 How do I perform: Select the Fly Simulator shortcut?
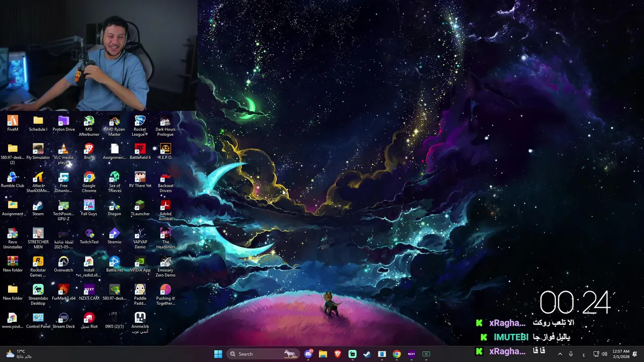tap(38, 152)
